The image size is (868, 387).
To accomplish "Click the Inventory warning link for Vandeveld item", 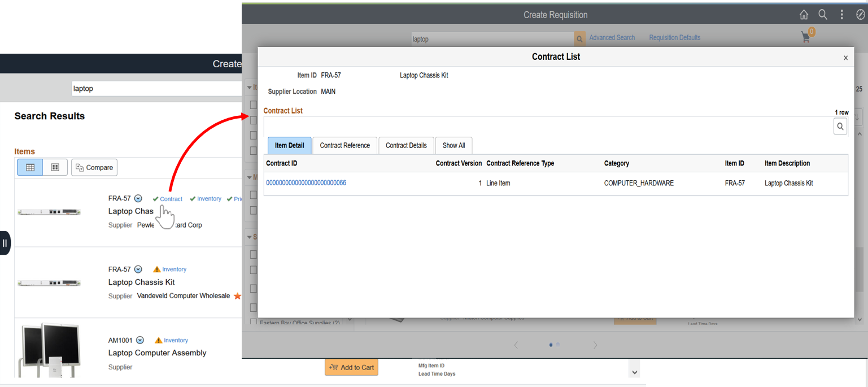I will pos(174,269).
